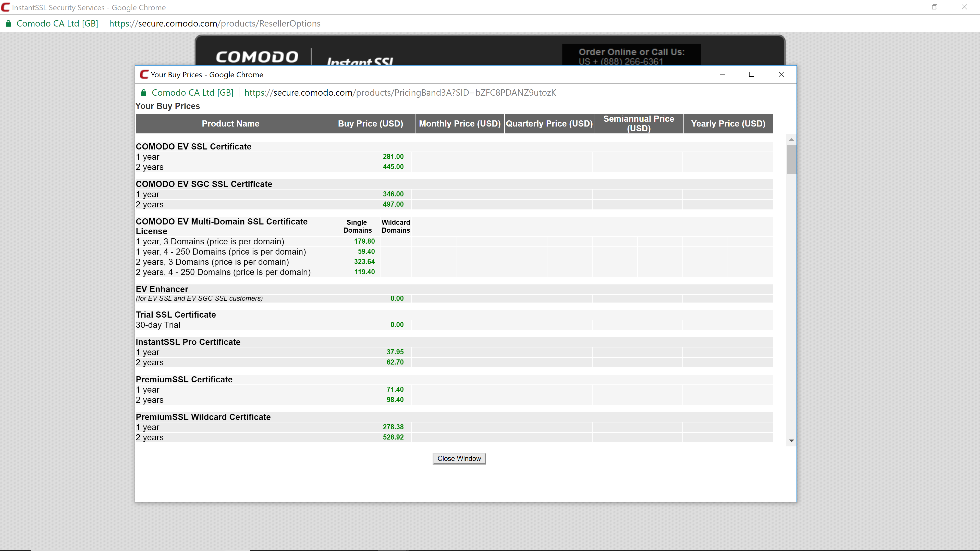Click the Comodo CA Ltd [GB] label in popup

(192, 93)
